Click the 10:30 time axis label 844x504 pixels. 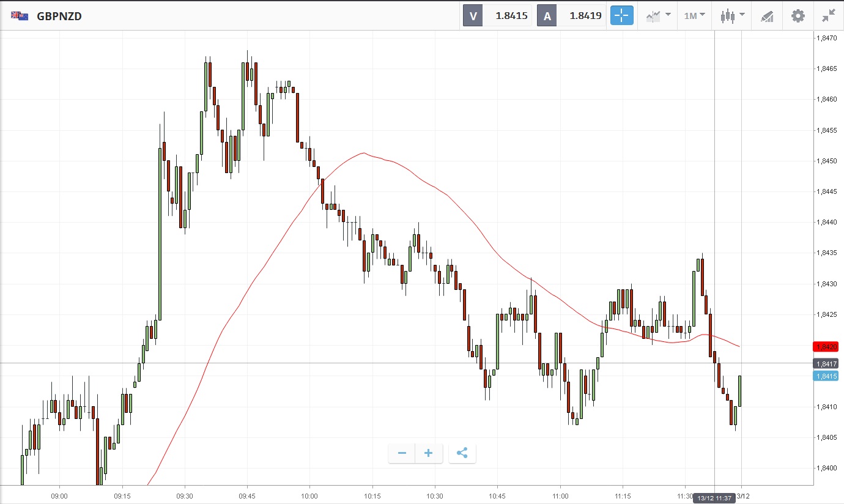pos(435,495)
